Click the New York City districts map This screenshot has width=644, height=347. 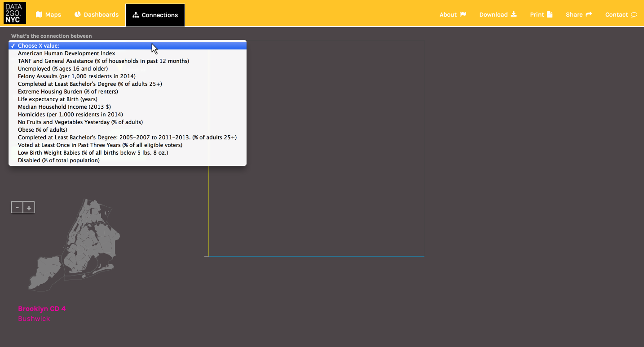click(x=75, y=245)
